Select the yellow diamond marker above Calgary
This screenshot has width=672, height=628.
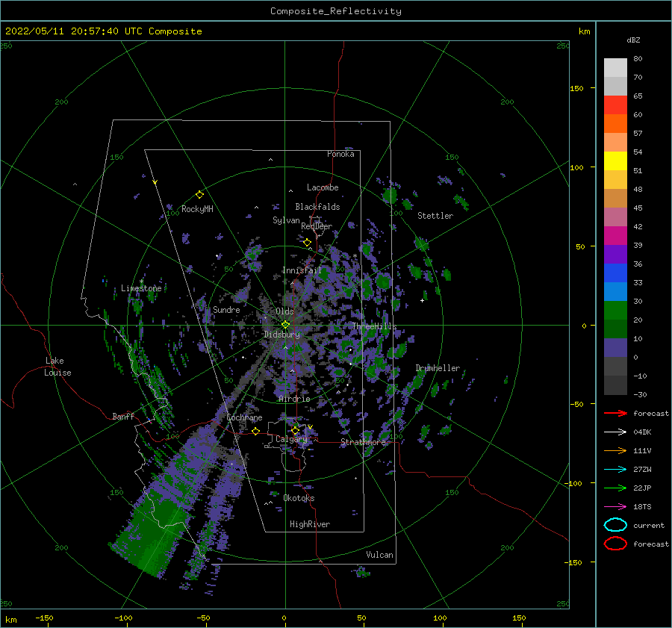pyautogui.click(x=295, y=430)
